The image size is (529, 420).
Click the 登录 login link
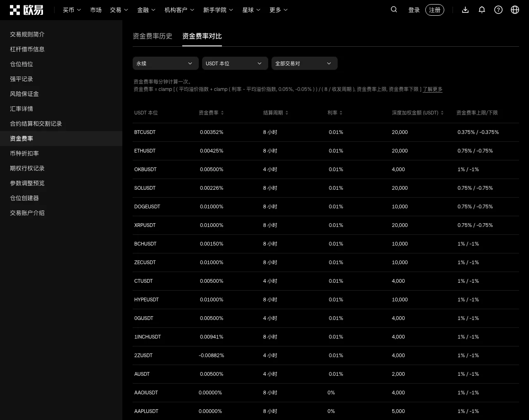point(414,10)
